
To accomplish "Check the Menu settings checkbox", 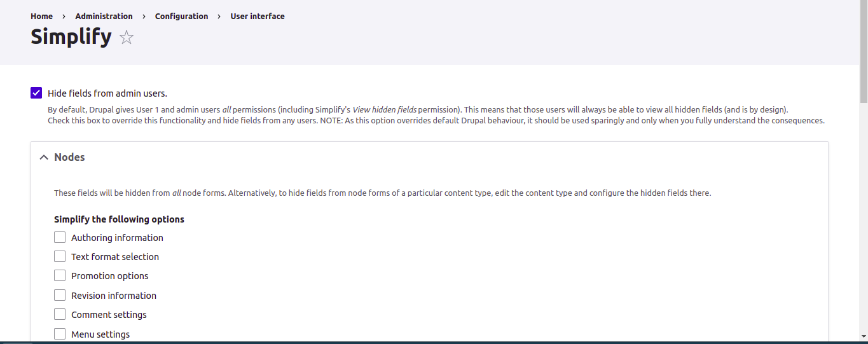I will click(x=60, y=334).
